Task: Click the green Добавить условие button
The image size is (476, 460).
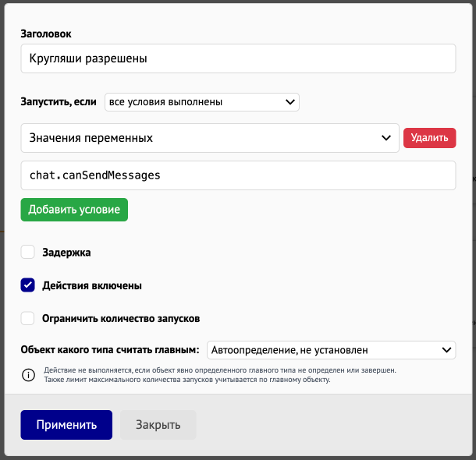Action: tap(74, 210)
